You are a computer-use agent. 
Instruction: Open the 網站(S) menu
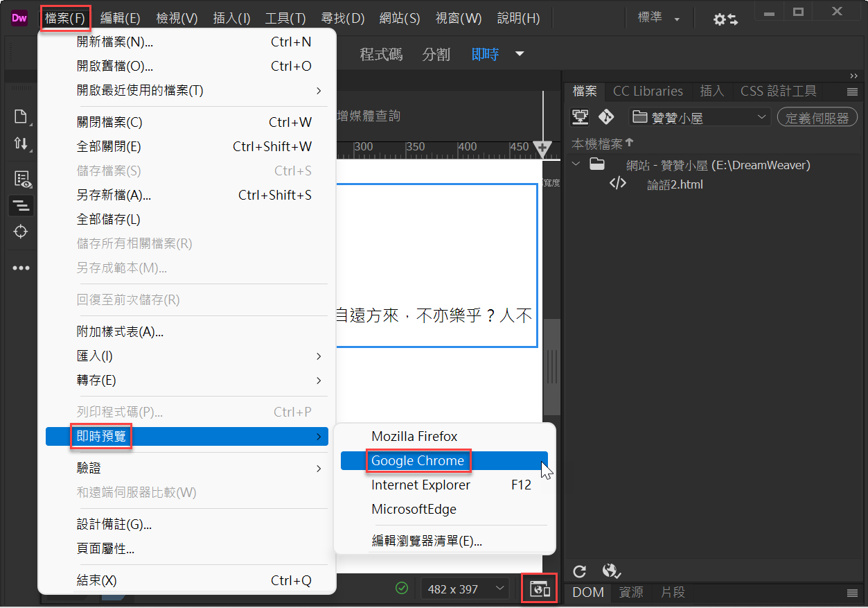pos(400,19)
